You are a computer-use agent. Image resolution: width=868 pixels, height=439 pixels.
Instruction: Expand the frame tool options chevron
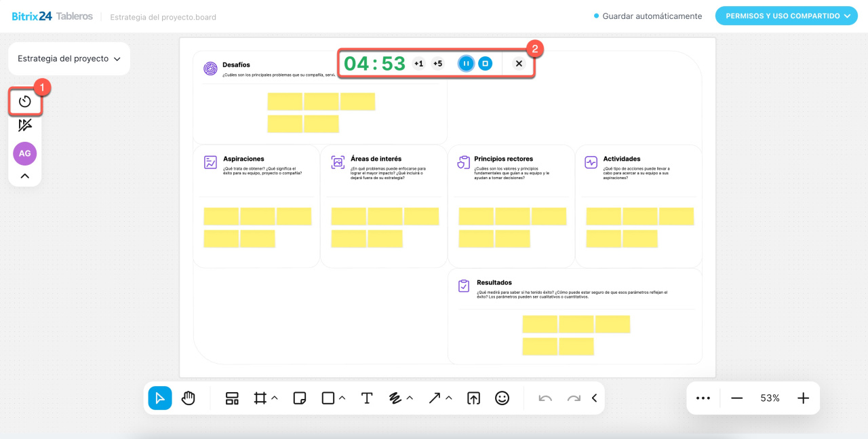tap(275, 398)
